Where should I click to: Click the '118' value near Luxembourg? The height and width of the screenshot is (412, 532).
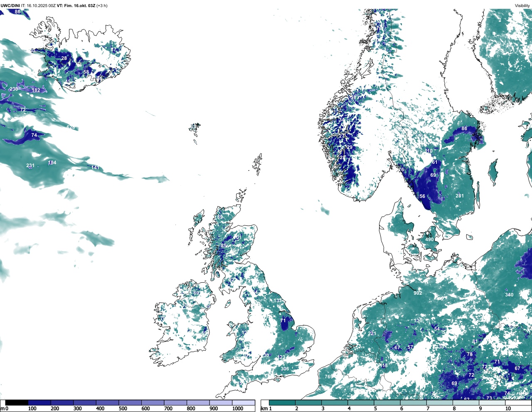point(384,366)
